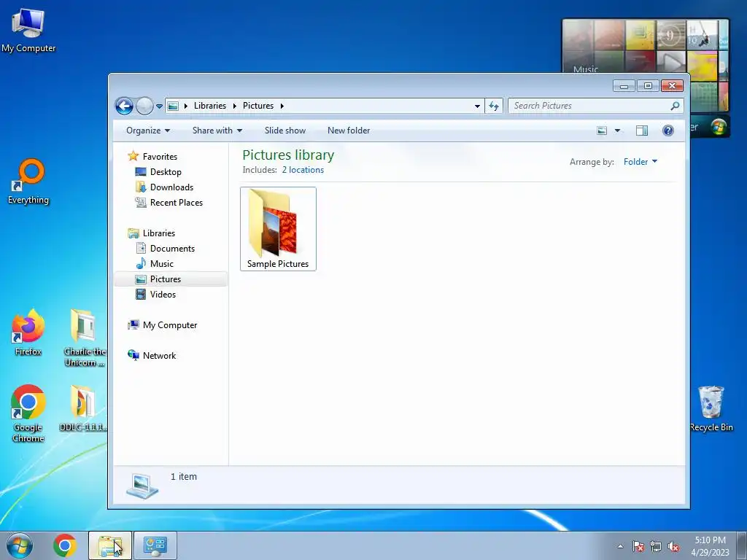The width and height of the screenshot is (747, 560).
Task: Click the Pictures breadcrumb in address bar
Action: (x=258, y=106)
